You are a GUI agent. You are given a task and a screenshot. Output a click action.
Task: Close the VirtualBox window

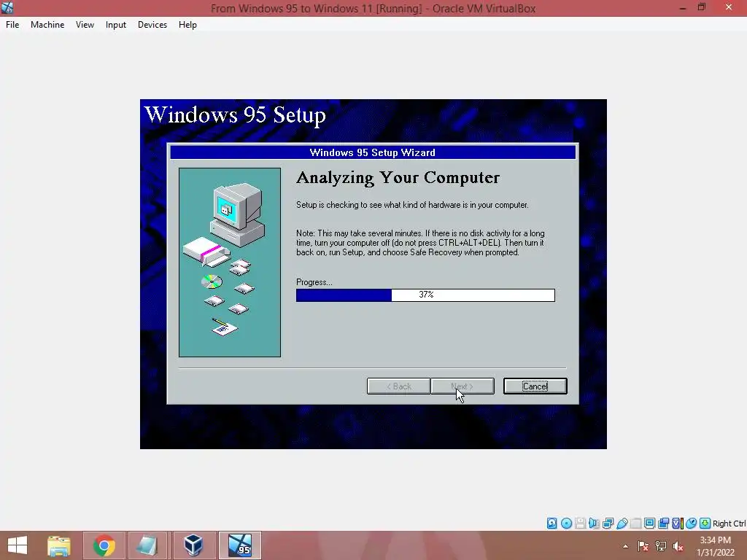pos(729,7)
